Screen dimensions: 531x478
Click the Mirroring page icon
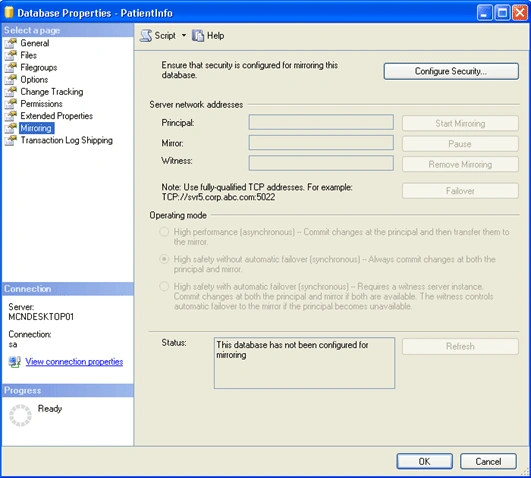point(11,128)
